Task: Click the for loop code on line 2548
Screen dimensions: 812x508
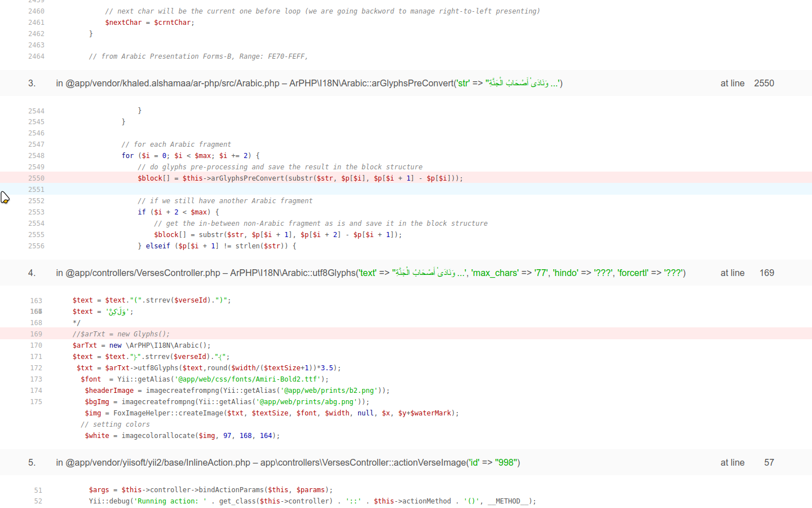Action: point(191,156)
